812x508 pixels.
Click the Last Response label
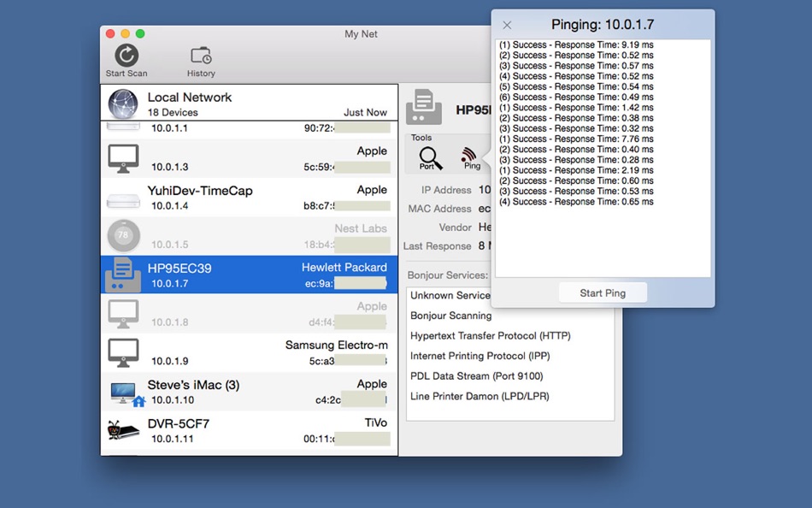point(438,246)
